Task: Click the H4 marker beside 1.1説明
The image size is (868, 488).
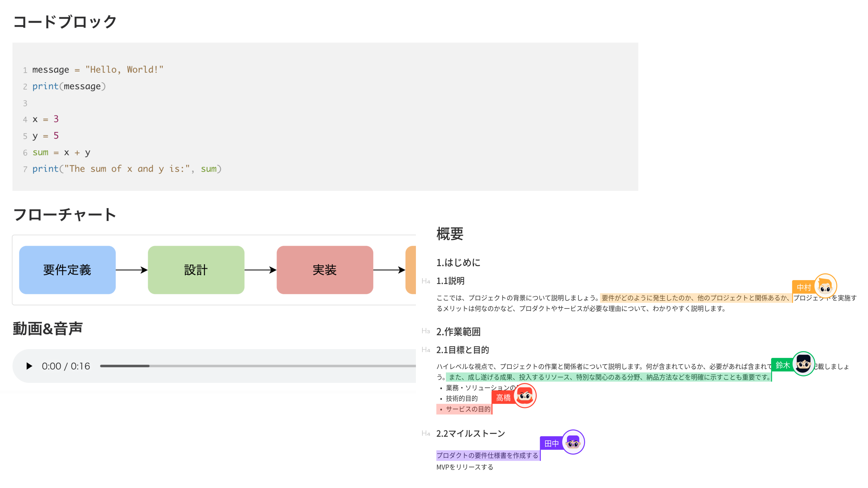Action: [x=426, y=281]
